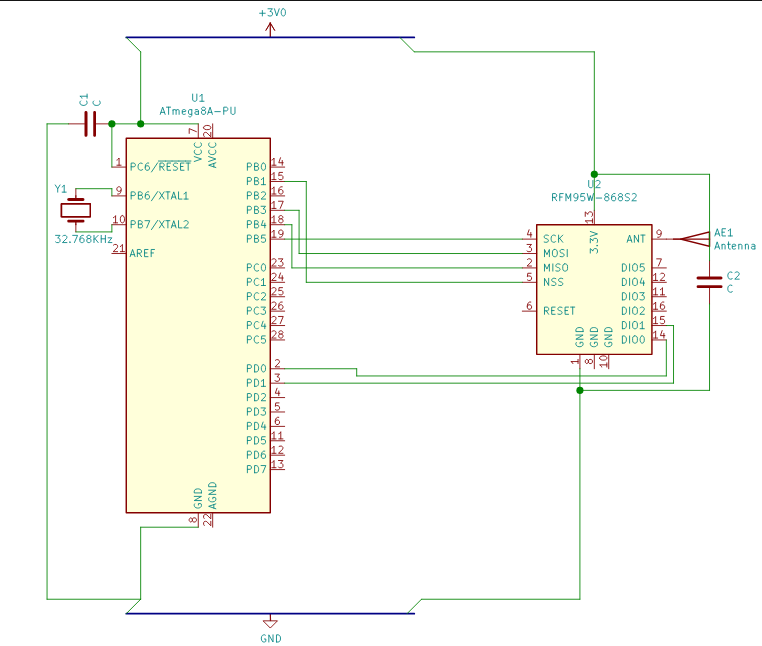Viewport: 762px width, 646px height.
Task: Select the PB5 pin label
Action: (x=256, y=239)
